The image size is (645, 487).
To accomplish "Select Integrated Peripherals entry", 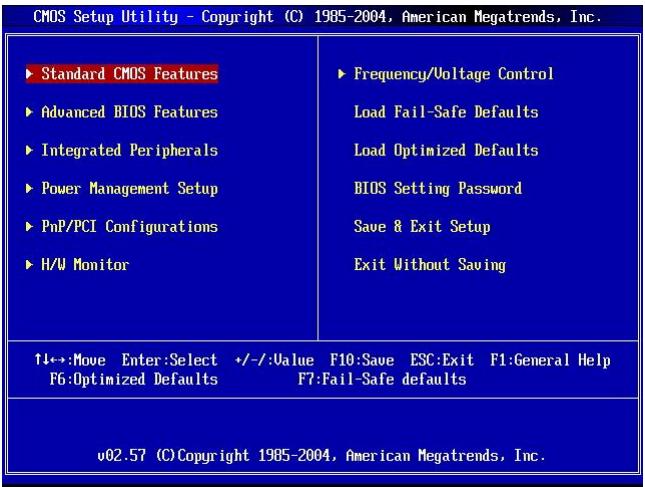I will click(129, 151).
